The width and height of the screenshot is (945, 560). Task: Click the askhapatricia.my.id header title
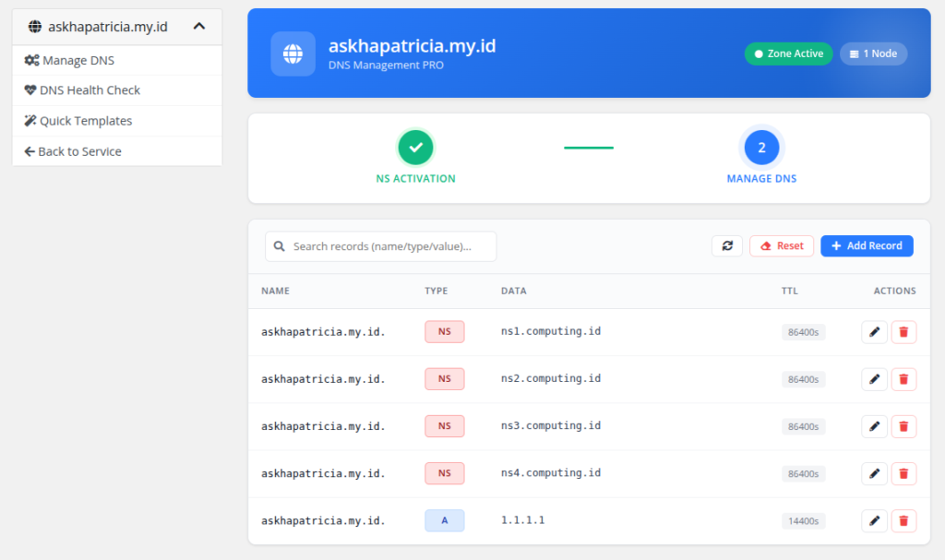pyautogui.click(x=413, y=46)
